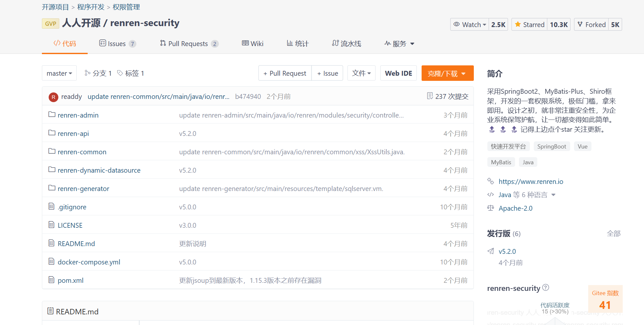
Task: Click 全部 to view all releases
Action: (613, 234)
